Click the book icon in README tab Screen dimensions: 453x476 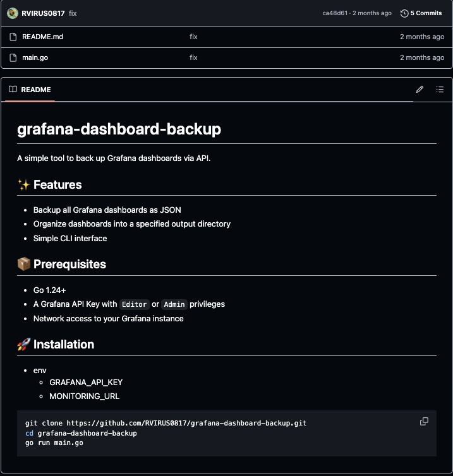pyautogui.click(x=13, y=90)
